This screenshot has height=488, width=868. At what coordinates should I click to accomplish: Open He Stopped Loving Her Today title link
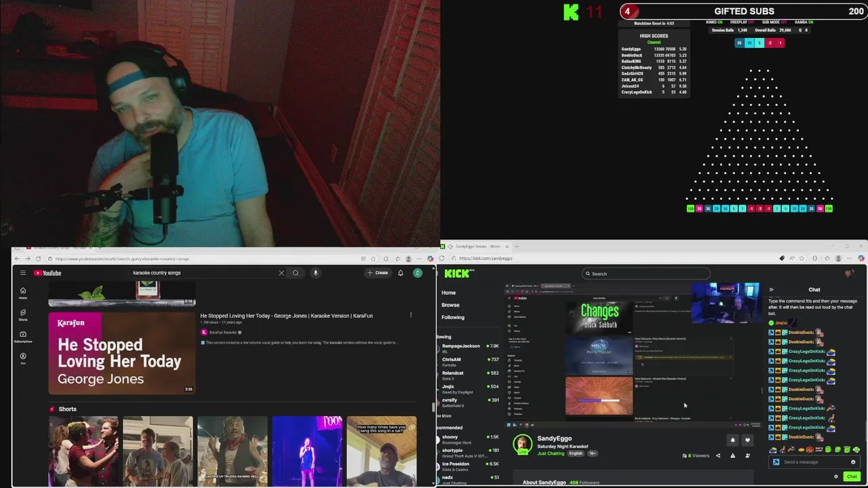[286, 316]
